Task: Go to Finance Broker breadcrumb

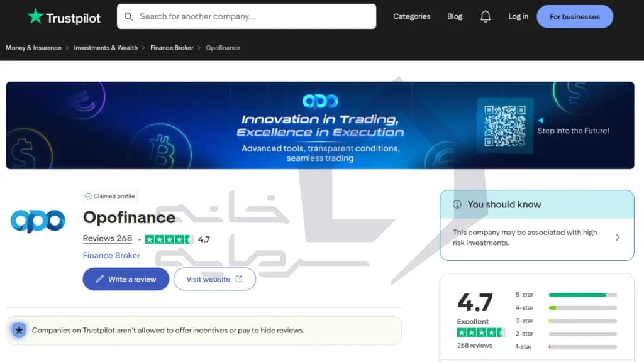Action: coord(172,48)
